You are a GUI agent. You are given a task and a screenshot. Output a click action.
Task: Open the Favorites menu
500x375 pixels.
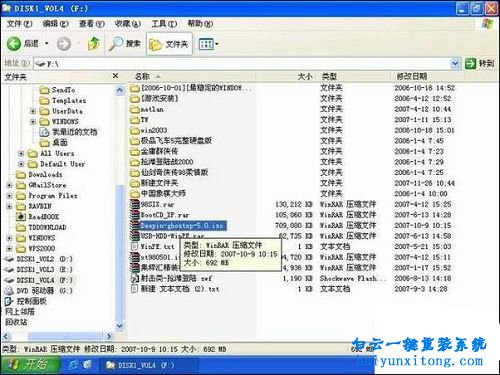128,24
